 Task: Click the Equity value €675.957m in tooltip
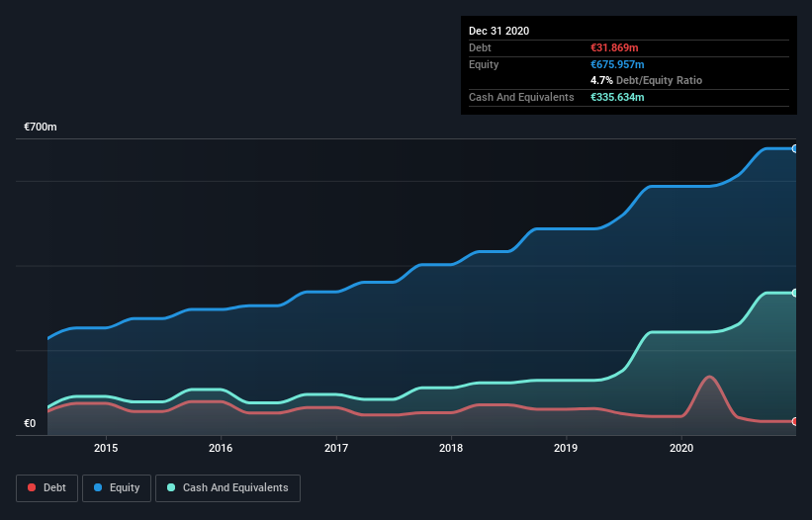point(617,64)
